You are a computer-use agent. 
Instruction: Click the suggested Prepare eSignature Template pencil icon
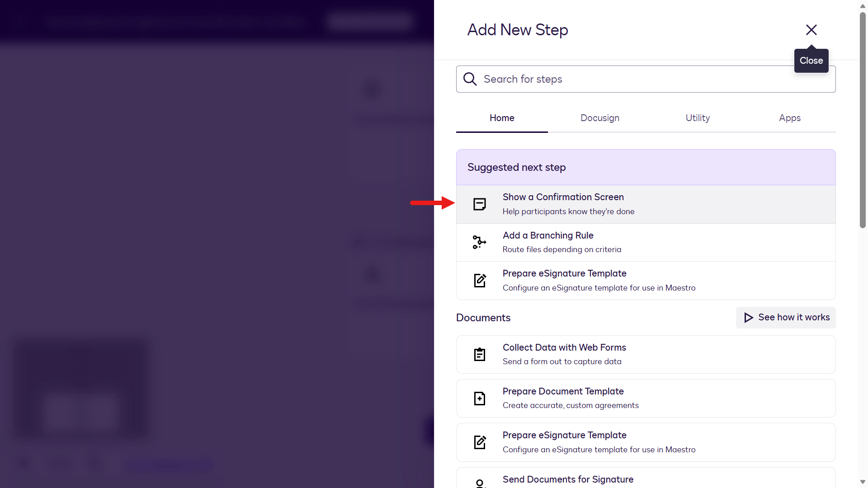tap(480, 281)
